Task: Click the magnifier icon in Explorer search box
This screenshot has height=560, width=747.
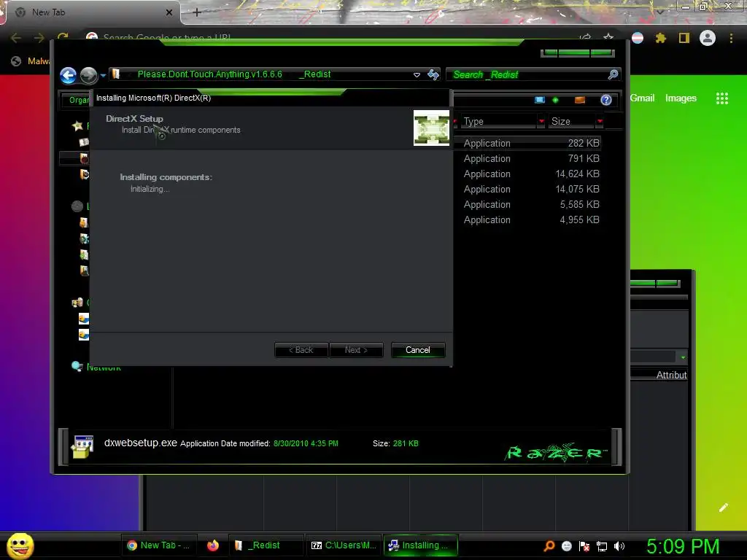Action: click(x=613, y=74)
